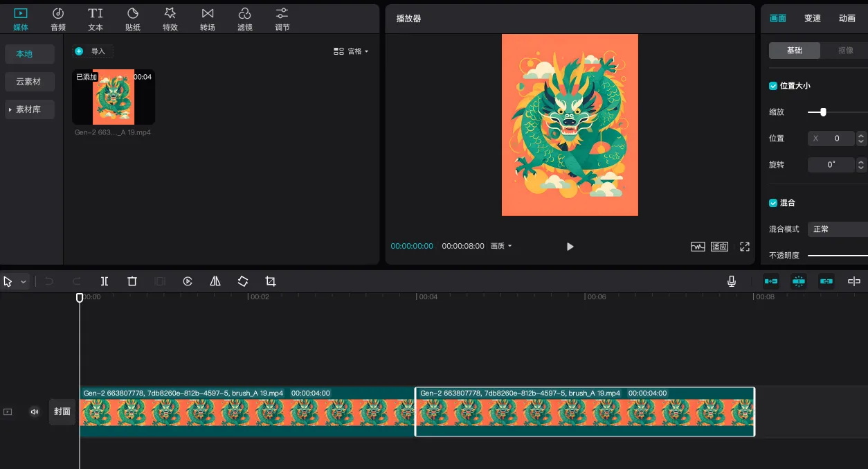Switch to the 动画 animation tab
The height and width of the screenshot is (469, 868).
tap(847, 19)
